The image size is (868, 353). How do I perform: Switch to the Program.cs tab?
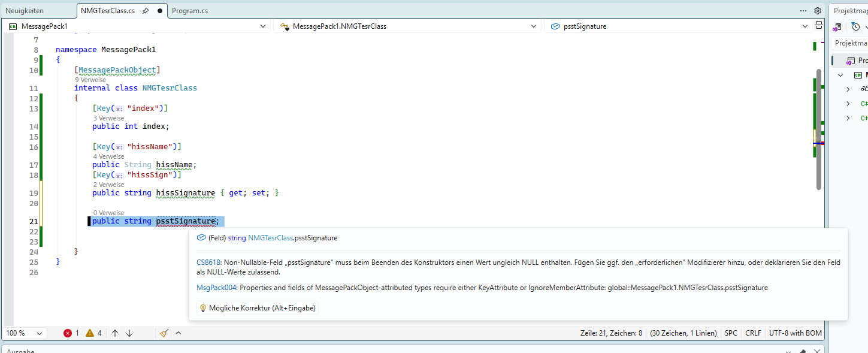(190, 11)
